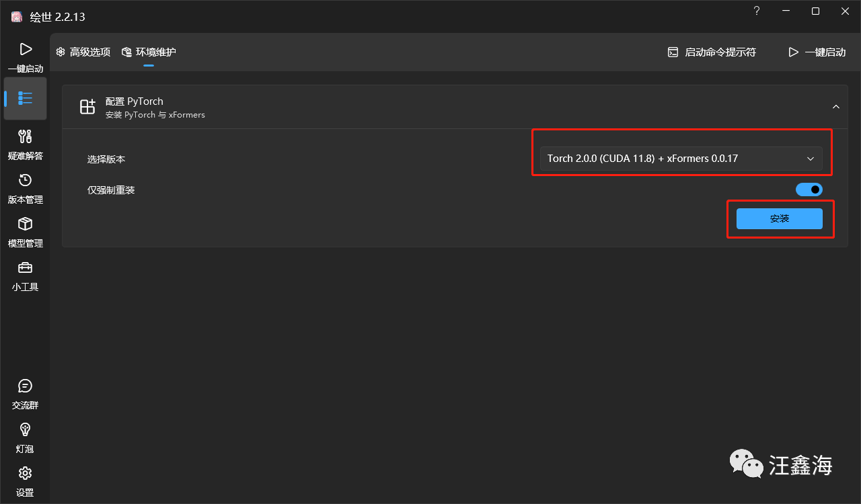Click the 仅强制重装 label

(111, 190)
